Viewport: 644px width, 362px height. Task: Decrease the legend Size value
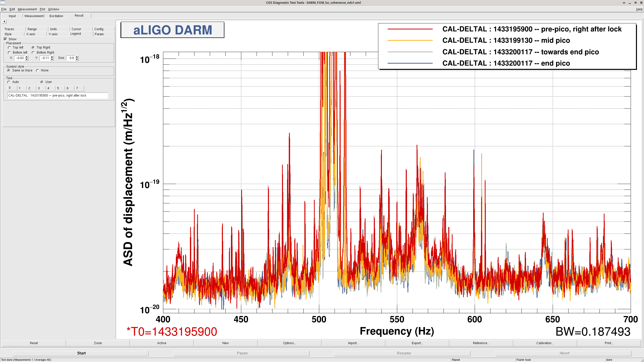[x=77, y=59]
